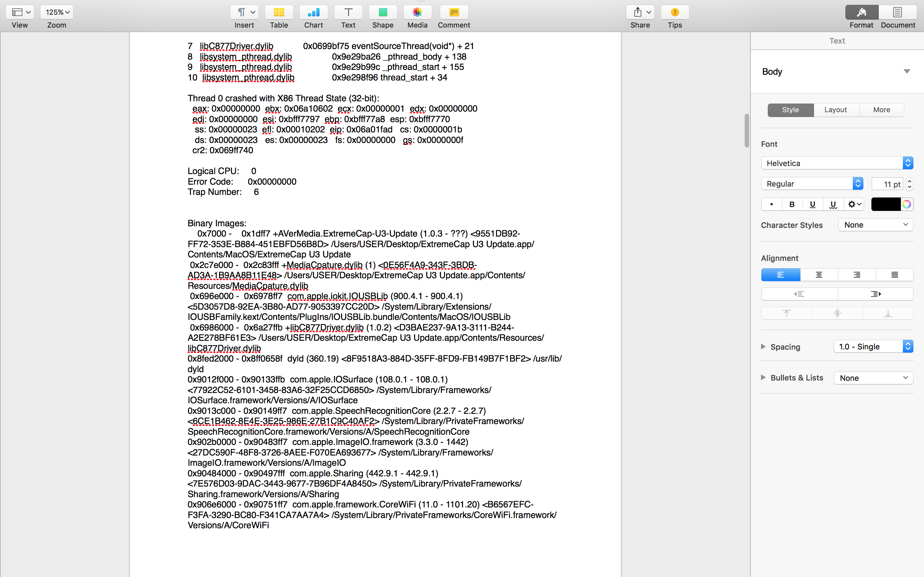
Task: Open the black text color swatch
Action: point(886,205)
